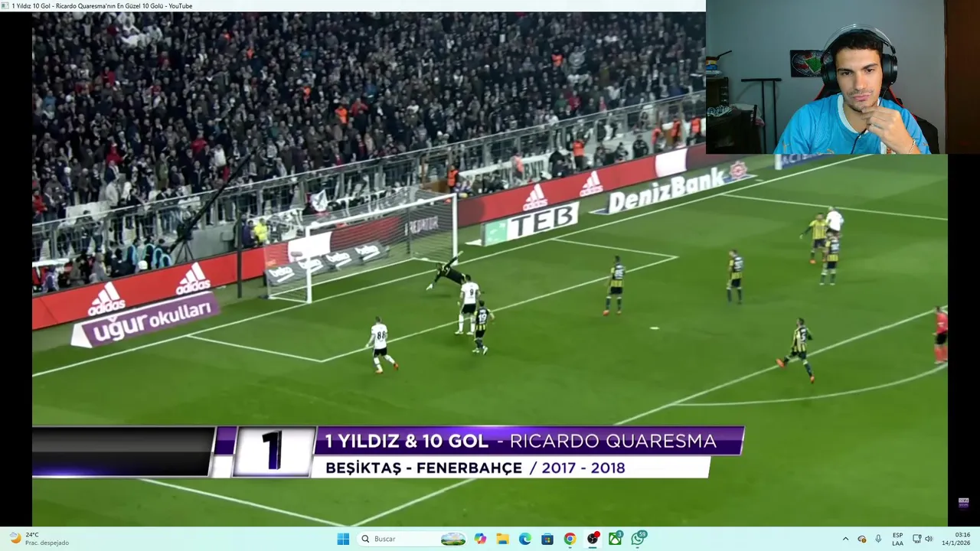Screen dimensions: 980x551
Task: Open the Windows Start menu
Action: 343,539
